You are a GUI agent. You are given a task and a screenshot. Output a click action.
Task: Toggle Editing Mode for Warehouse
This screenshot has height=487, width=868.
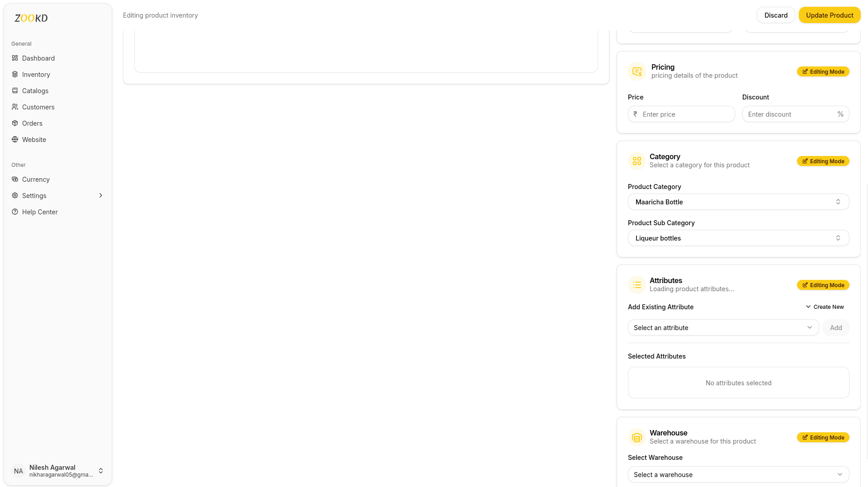point(823,437)
